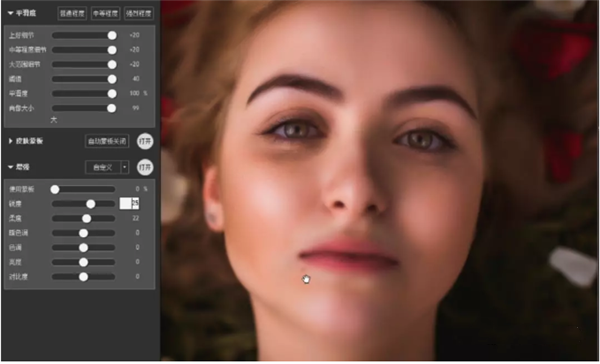Click the 自动蒙板关闭 button
Viewport: 600px width, 364px height.
coord(107,141)
